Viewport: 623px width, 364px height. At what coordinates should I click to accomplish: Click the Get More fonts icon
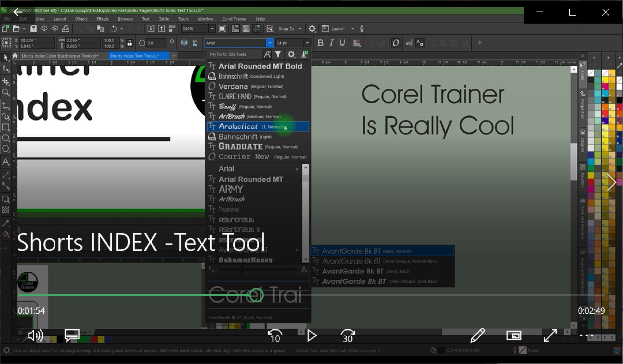coord(304,54)
